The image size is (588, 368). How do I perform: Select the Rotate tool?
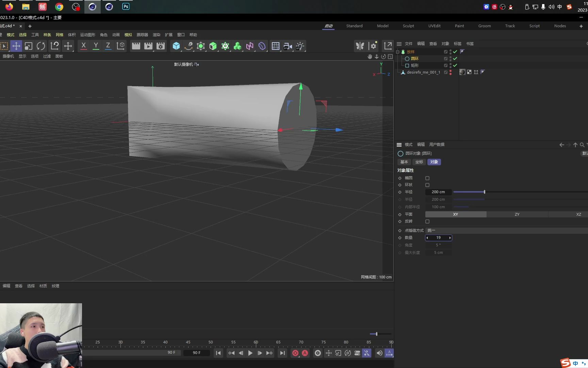coord(41,46)
